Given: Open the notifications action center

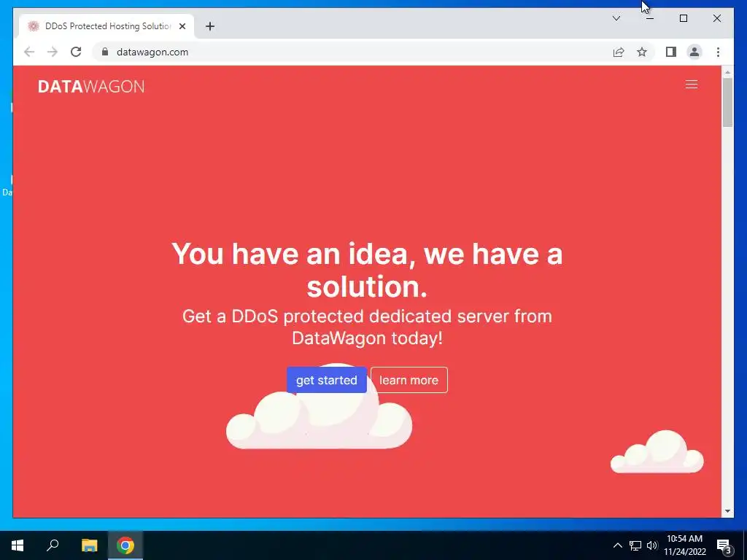Looking at the screenshot, I should point(724,545).
